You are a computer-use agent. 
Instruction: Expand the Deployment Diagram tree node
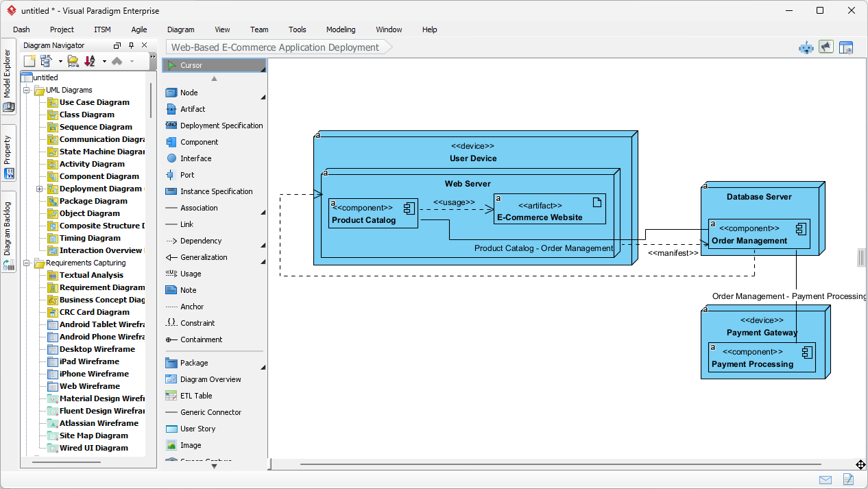click(x=38, y=189)
